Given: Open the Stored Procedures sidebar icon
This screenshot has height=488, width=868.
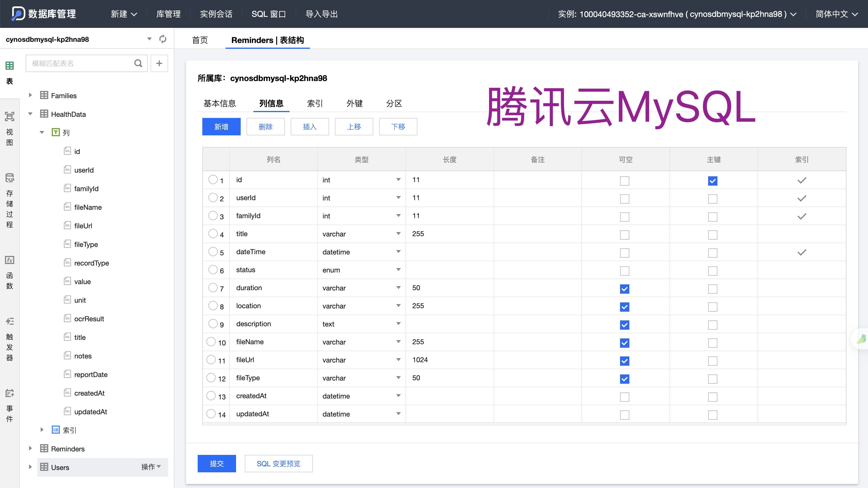Looking at the screenshot, I should 9,178.
